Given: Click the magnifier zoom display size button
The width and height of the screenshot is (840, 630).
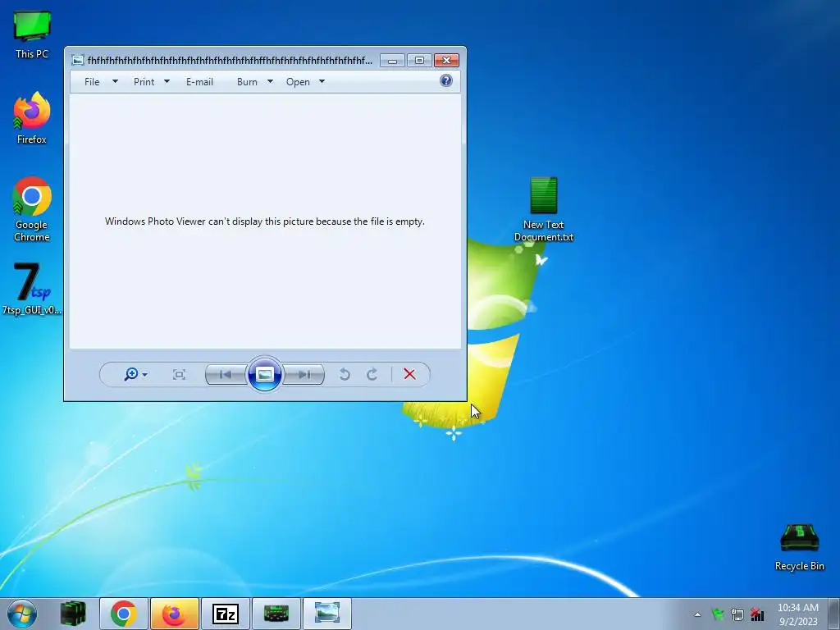Looking at the screenshot, I should pyautogui.click(x=135, y=374).
